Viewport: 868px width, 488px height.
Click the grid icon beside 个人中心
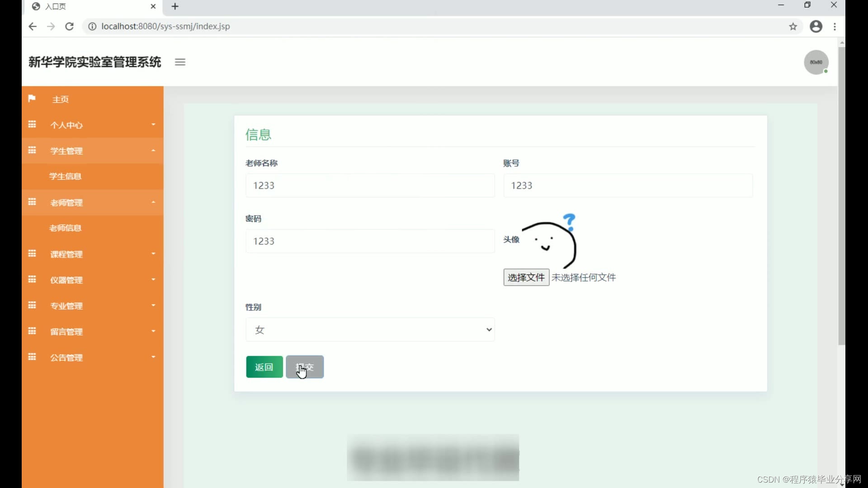click(32, 124)
